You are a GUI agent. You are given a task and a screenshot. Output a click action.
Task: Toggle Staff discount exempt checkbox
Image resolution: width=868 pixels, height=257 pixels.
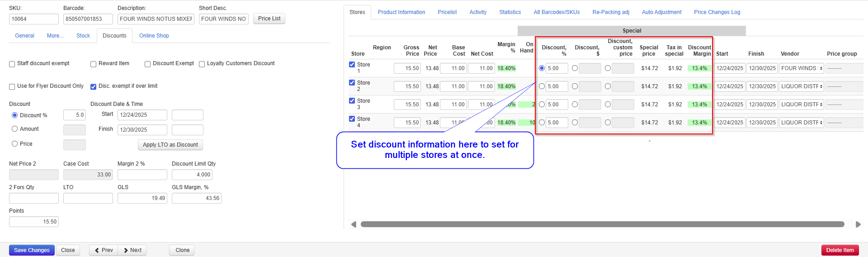pos(12,64)
